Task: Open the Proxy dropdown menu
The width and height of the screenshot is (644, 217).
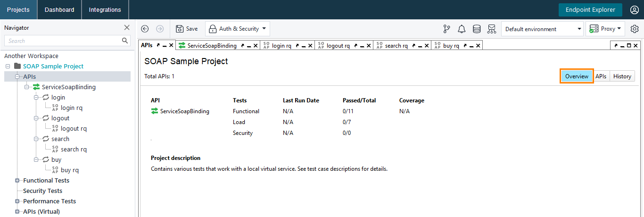Action: point(605,29)
